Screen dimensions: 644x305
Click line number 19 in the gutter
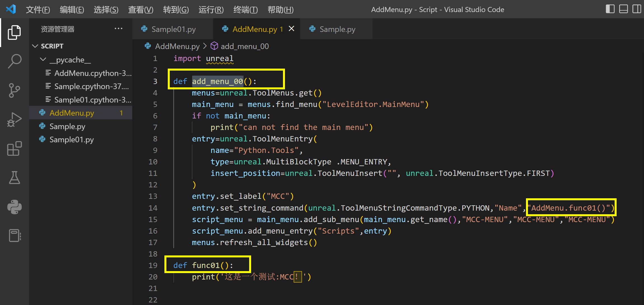(x=153, y=265)
